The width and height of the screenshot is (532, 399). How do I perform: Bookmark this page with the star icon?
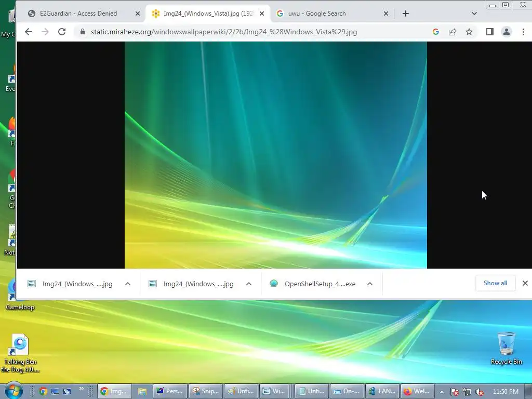[x=469, y=32]
